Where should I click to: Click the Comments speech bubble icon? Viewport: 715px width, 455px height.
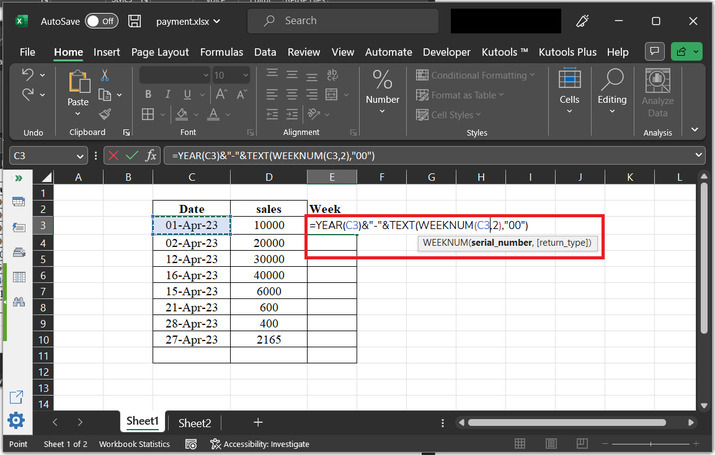(655, 52)
